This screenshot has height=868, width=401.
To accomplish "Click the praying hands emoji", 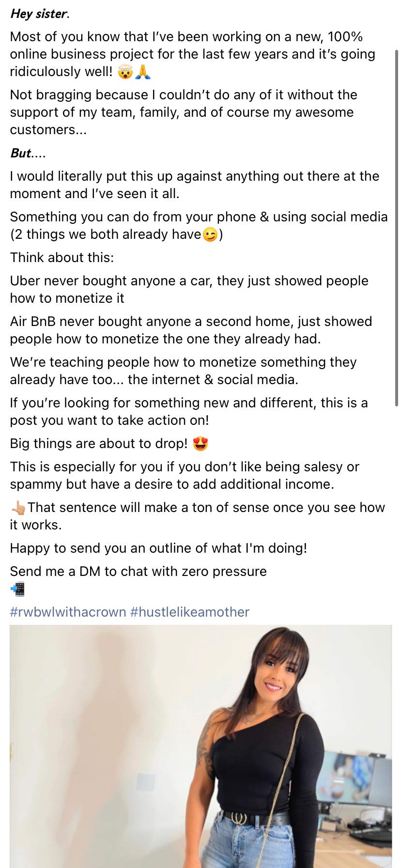I will (x=142, y=72).
